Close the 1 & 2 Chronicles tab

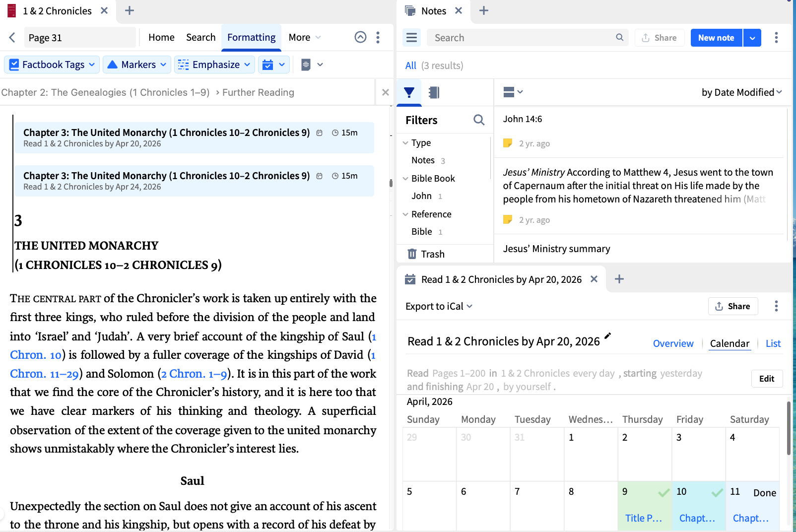click(x=104, y=10)
